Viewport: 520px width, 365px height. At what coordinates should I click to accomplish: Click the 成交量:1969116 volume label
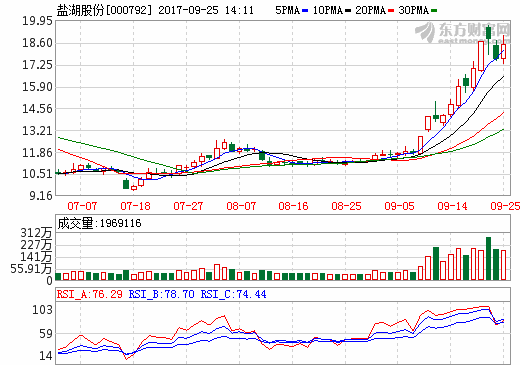point(99,223)
